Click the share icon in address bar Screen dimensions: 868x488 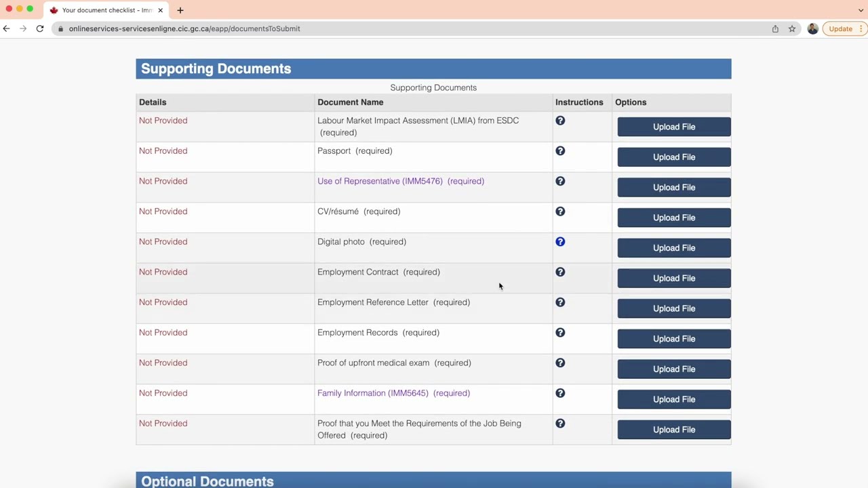(775, 28)
